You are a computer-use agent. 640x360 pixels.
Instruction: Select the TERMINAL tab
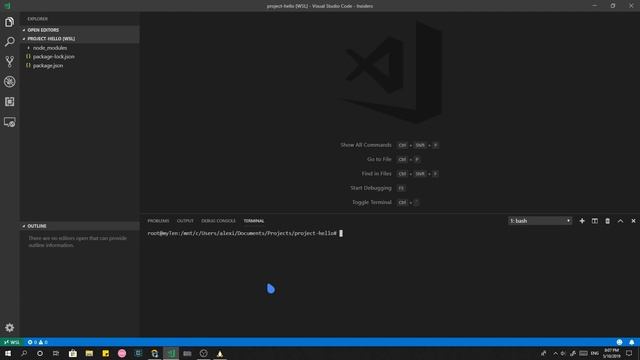(254, 221)
